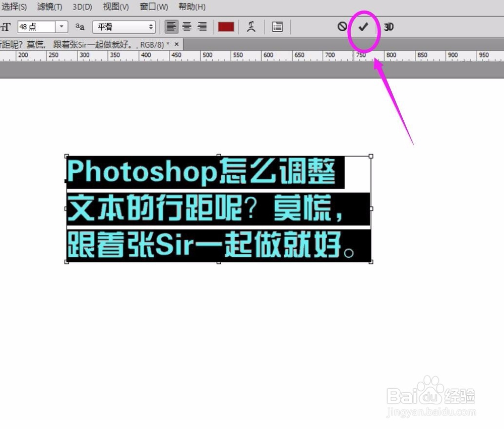Viewport: 504px width, 429px height.
Task: Open the red text color swatch
Action: tap(226, 27)
